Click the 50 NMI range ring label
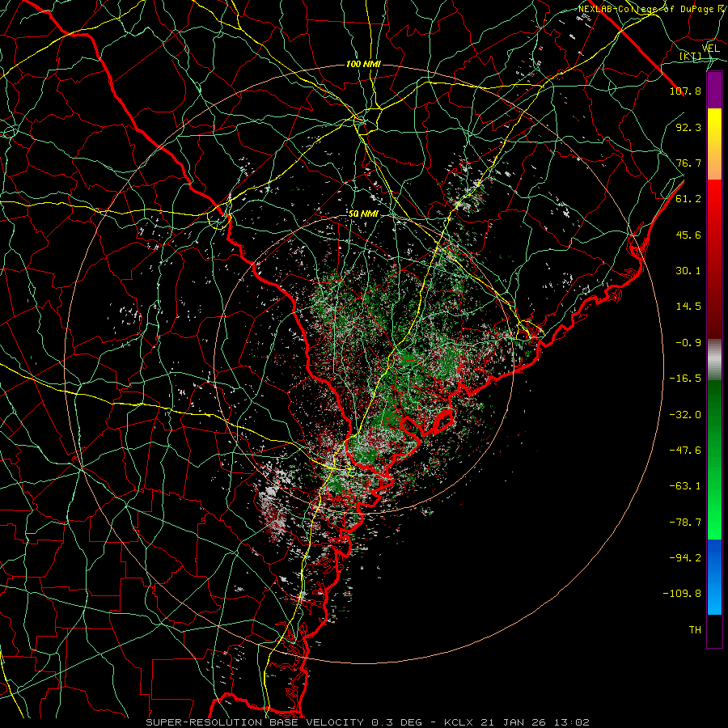 pyautogui.click(x=363, y=214)
